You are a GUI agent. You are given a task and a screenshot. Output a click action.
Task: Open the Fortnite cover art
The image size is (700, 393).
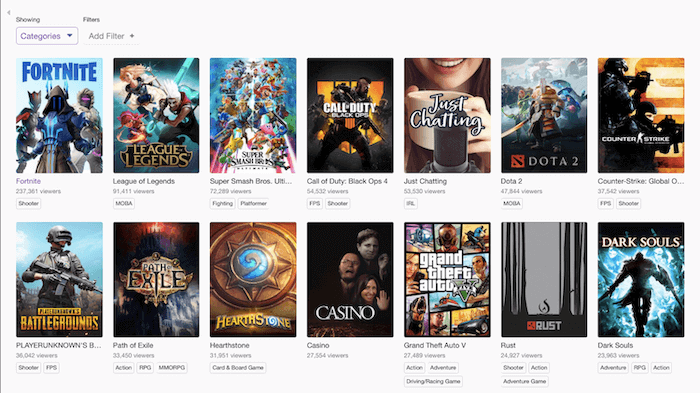[59, 115]
